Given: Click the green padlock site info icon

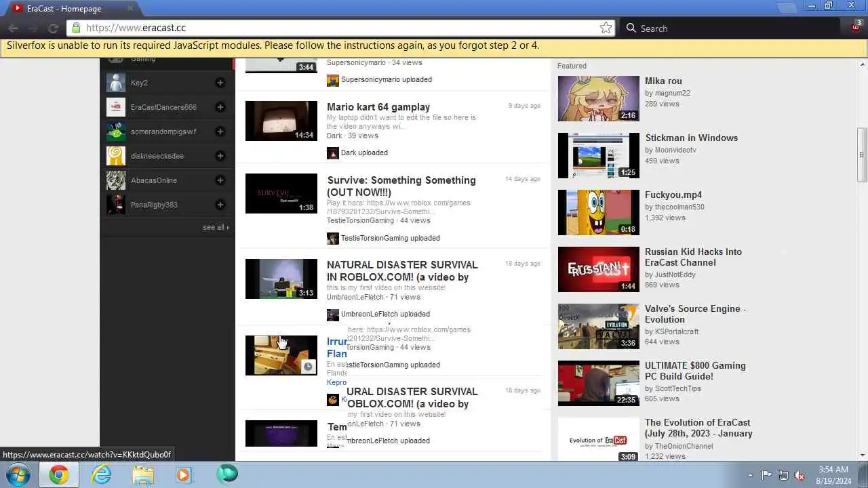Looking at the screenshot, I should (x=76, y=28).
